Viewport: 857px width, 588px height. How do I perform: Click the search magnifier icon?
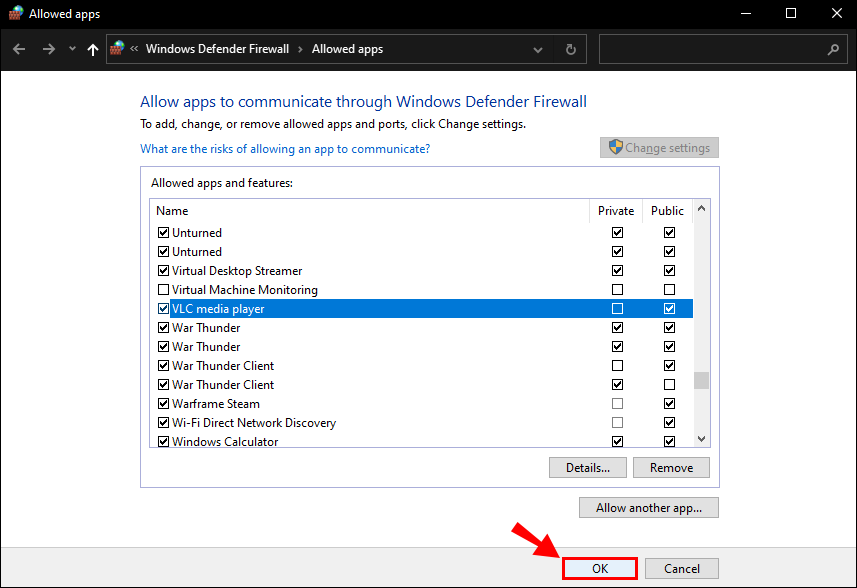coord(834,49)
